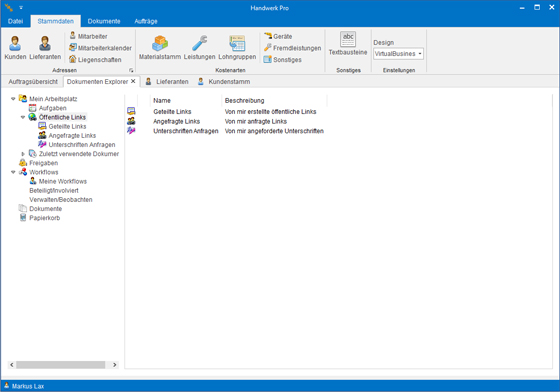
Task: Select Öffentliche Links tree item
Action: (x=62, y=117)
